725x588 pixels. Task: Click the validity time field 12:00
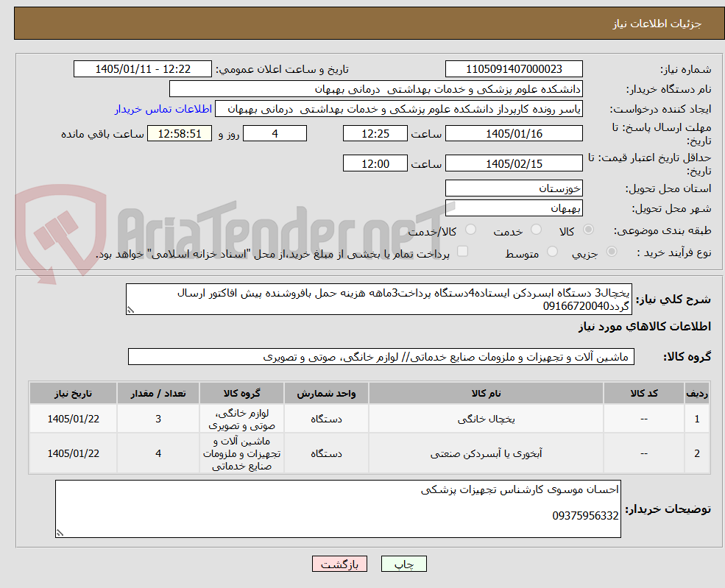375,163
